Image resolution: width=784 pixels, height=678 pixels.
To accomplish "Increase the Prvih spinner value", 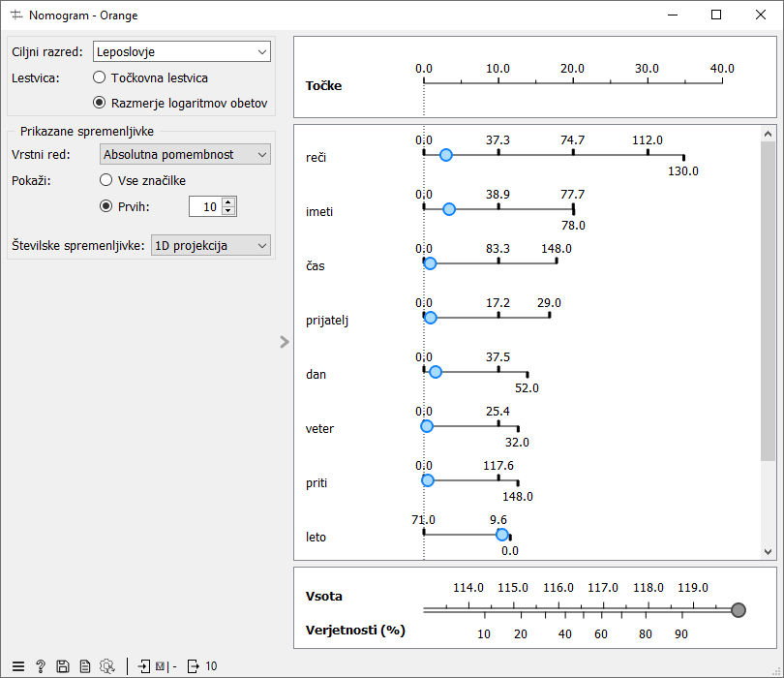I will point(228,201).
